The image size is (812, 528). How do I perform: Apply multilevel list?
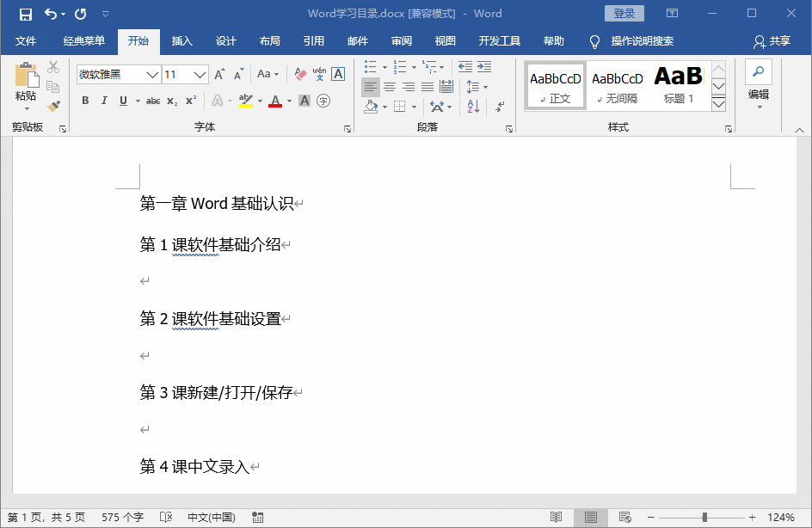pyautogui.click(x=429, y=67)
